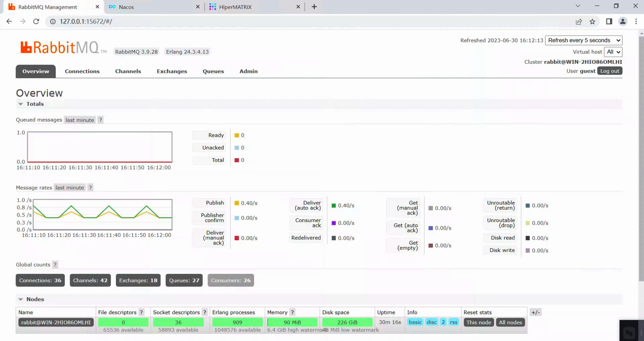The height and width of the screenshot is (341, 644).
Task: Click the yellow Ready color swatch
Action: pyautogui.click(x=237, y=135)
